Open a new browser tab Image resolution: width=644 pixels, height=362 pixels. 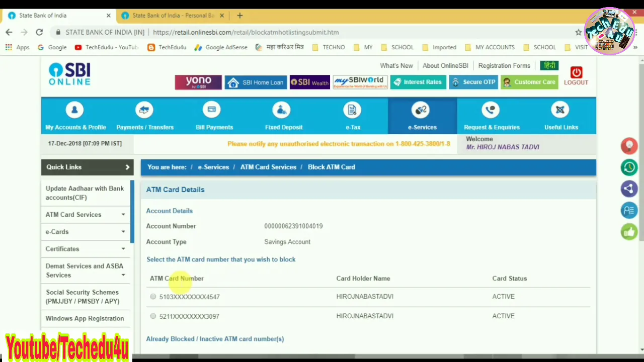coord(240,16)
